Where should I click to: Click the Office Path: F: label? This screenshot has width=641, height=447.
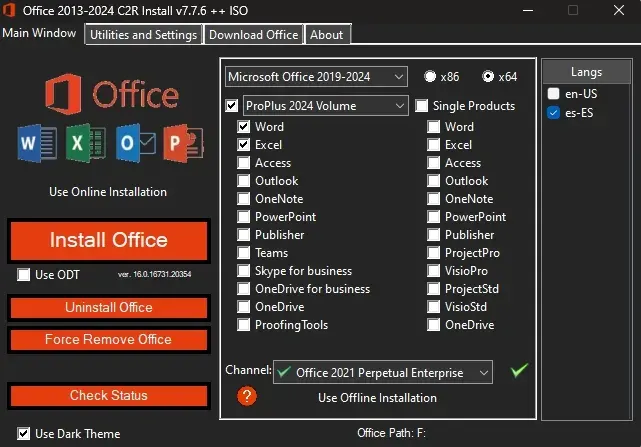click(392, 433)
